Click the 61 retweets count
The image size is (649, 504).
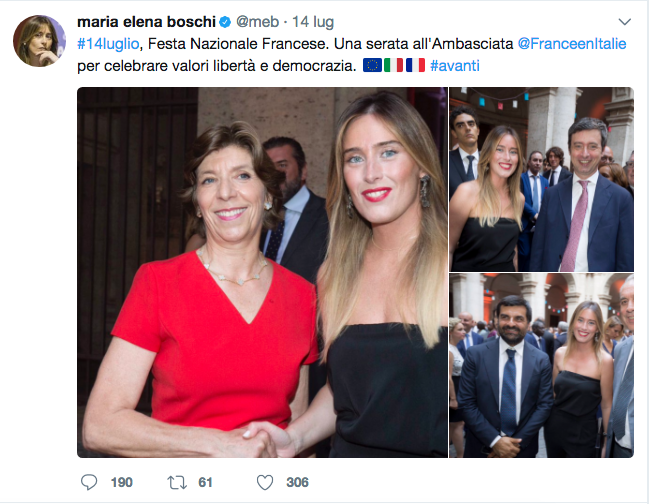[206, 482]
